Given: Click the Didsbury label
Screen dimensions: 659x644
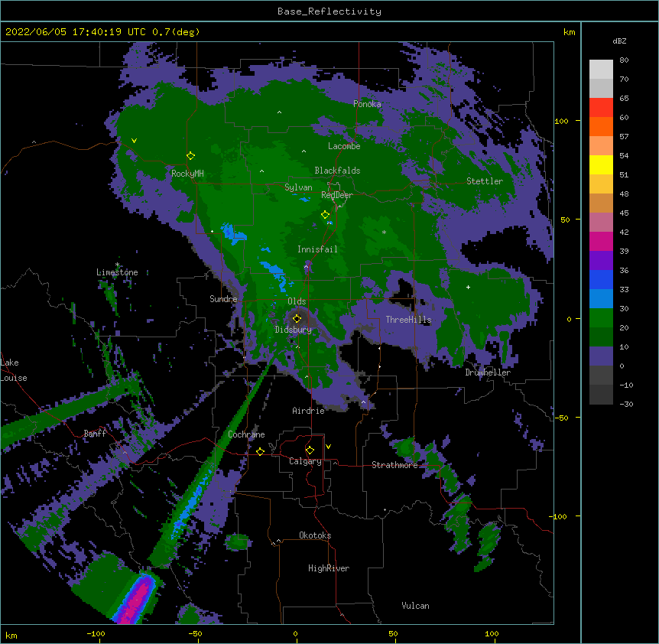Looking at the screenshot, I should (x=294, y=330).
